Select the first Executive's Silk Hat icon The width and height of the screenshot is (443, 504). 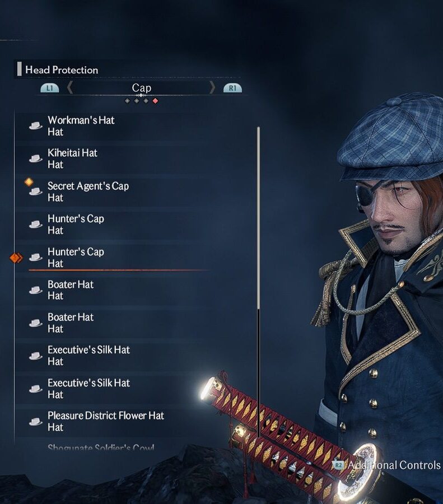coord(35,356)
